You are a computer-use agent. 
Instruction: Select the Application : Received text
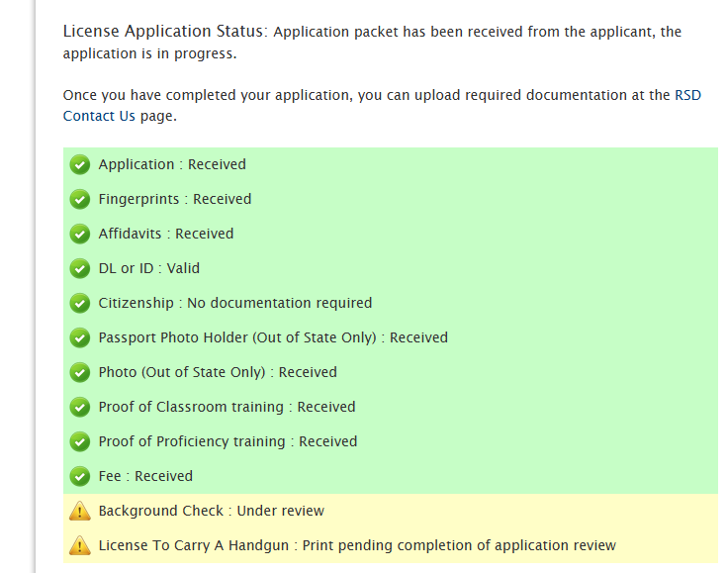[x=172, y=164]
